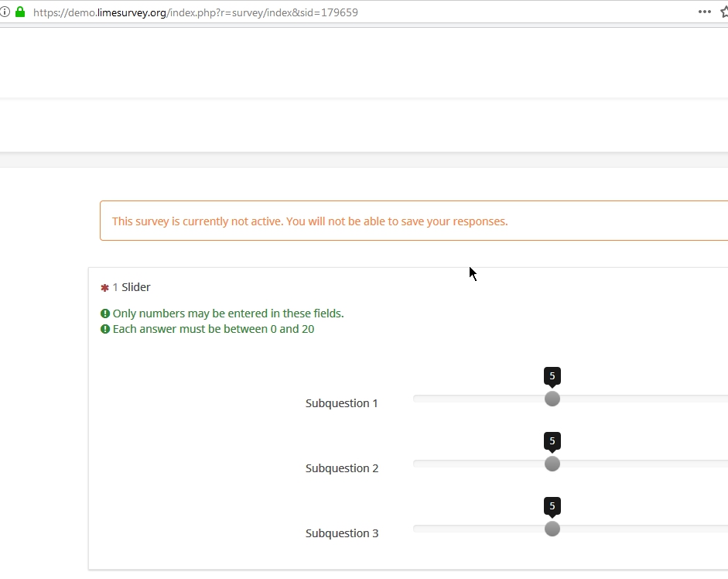The height and width of the screenshot is (579, 728).
Task: Click the value tooltip above Subquestion 2 slider
Action: coord(552,441)
